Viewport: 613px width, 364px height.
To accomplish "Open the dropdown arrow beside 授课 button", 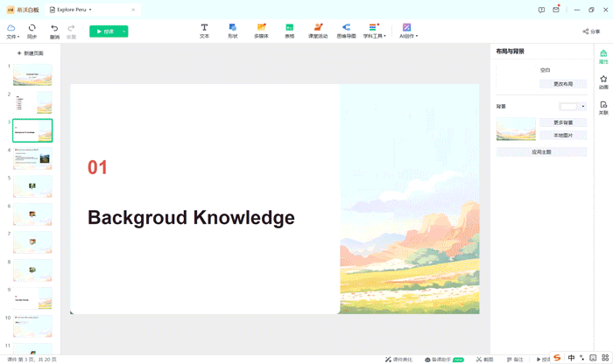I will 124,31.
